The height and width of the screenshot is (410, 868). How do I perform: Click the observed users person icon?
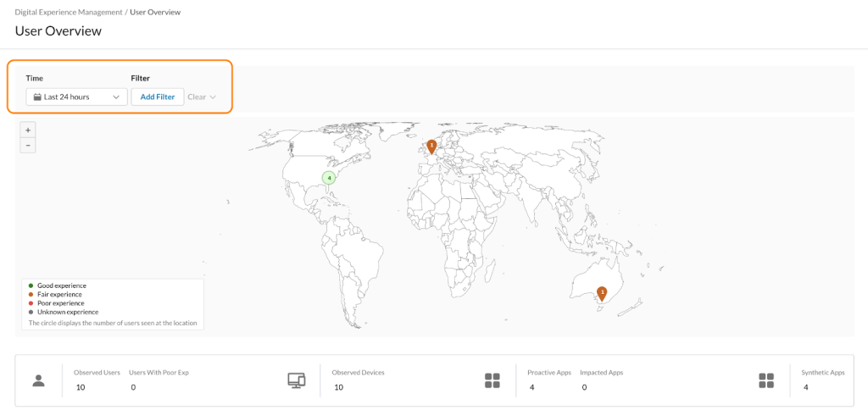(x=38, y=380)
